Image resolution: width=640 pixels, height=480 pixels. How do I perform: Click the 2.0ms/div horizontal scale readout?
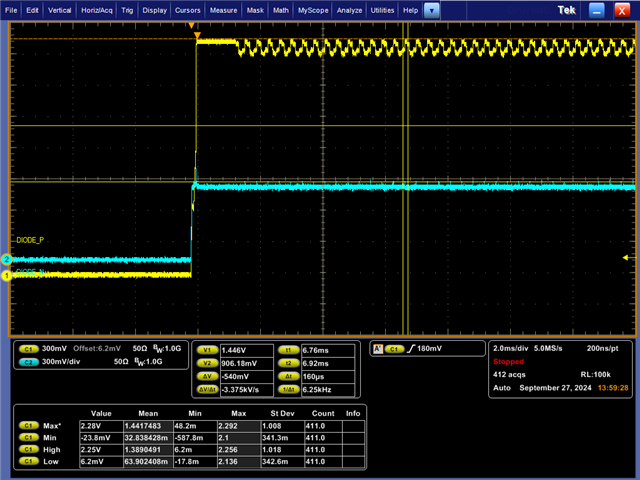512,348
